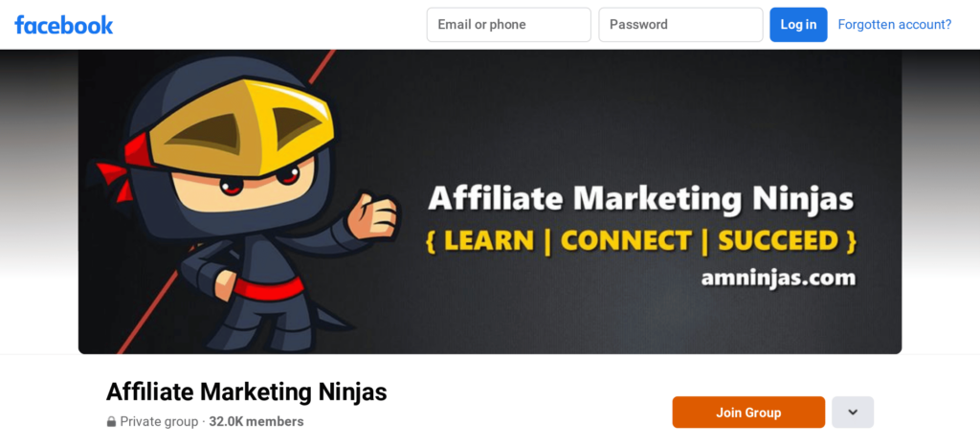Select the Affiliate Marketing Ninjas group title
Screen dimensions: 980x447
click(247, 392)
